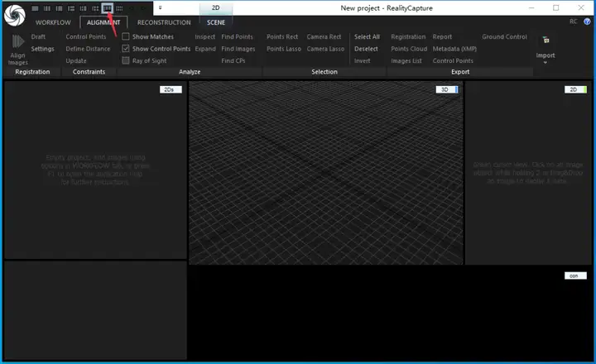Open the 2Ds view-type tag in left pane

[x=171, y=89]
